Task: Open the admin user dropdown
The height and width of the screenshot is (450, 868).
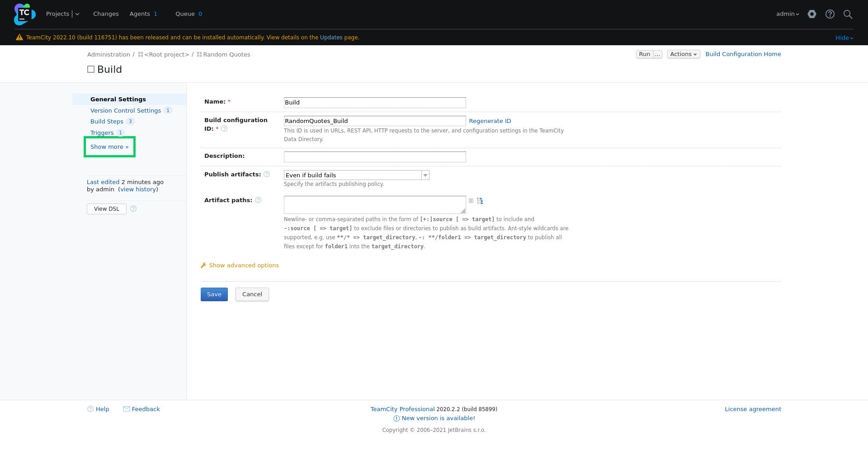Action: coord(788,14)
